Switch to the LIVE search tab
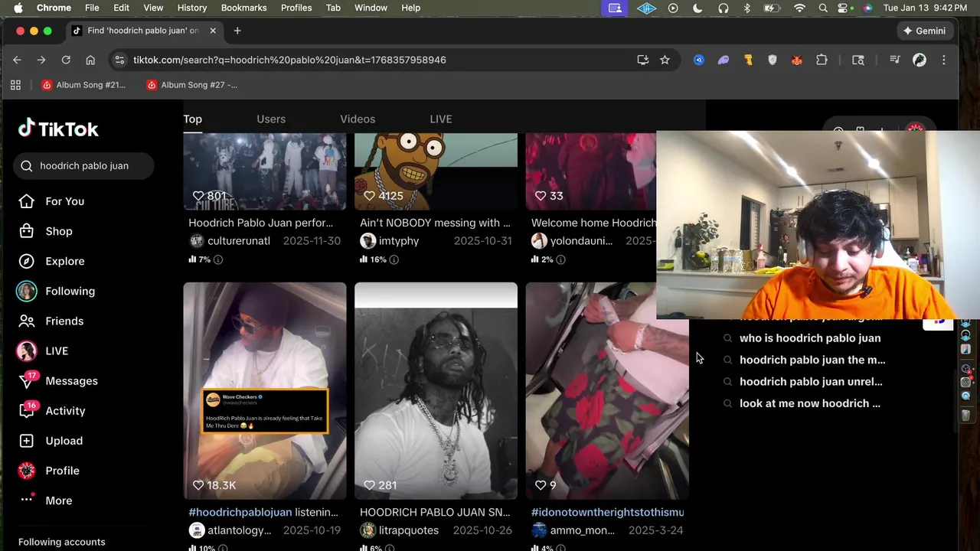 click(x=441, y=119)
